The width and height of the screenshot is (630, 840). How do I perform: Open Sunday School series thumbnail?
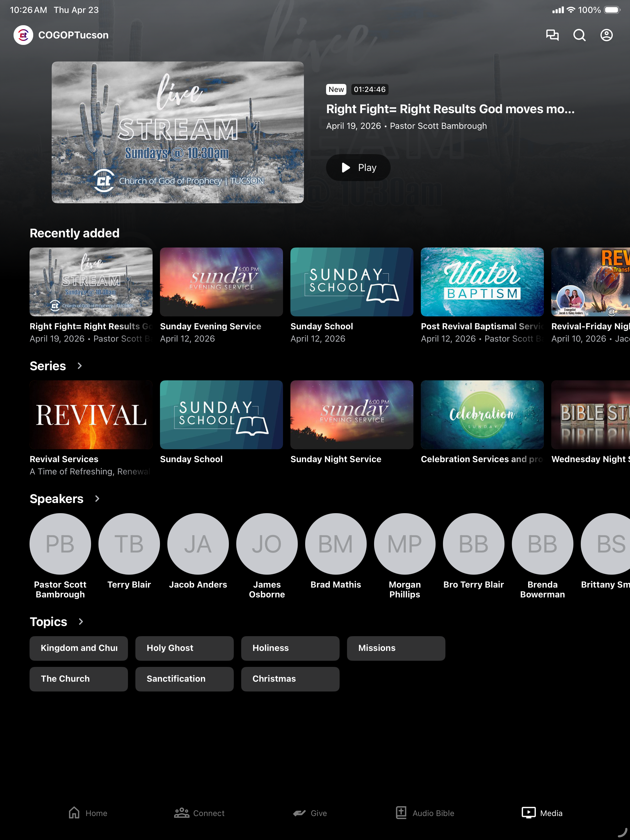[221, 415]
